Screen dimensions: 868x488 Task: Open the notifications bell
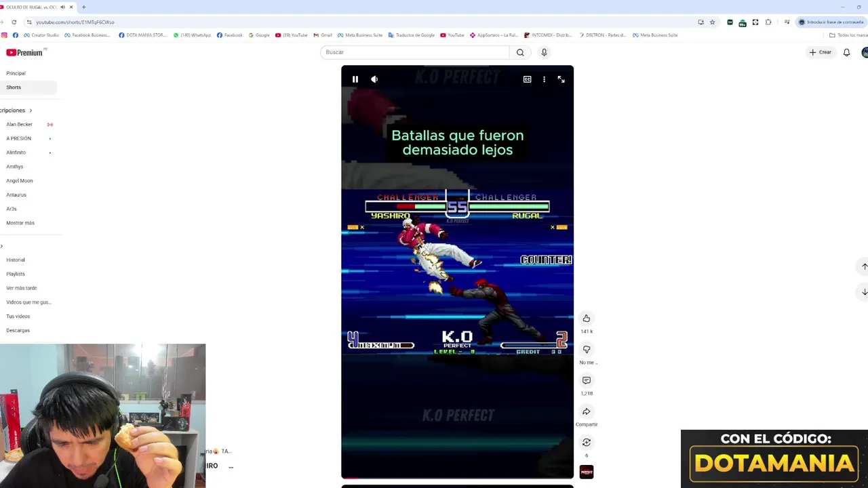click(846, 52)
